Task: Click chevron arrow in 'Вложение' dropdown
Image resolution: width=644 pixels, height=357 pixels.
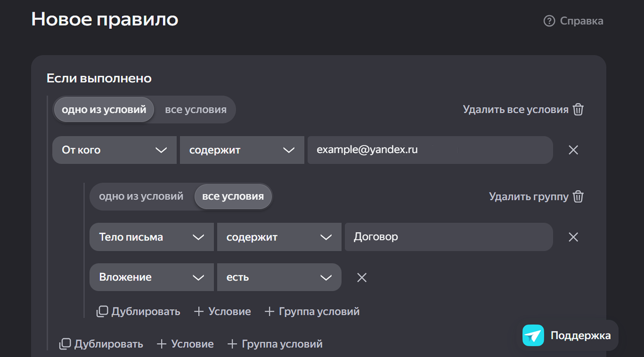Action: point(198,277)
